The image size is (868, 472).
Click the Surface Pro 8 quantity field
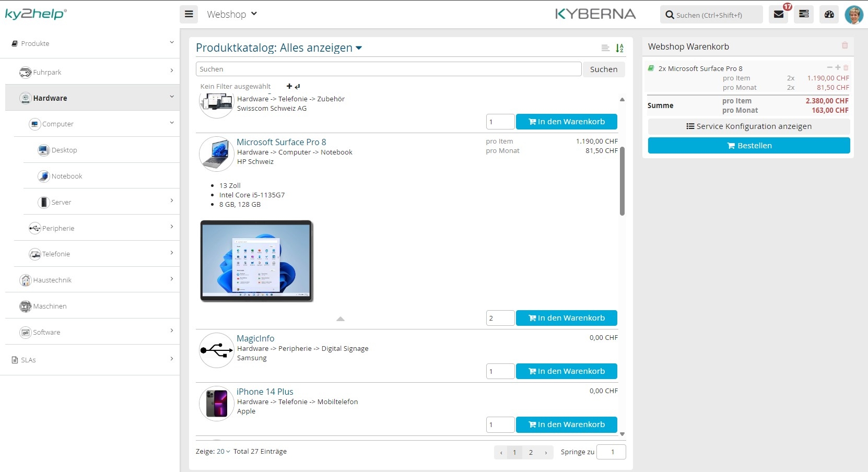[500, 318]
